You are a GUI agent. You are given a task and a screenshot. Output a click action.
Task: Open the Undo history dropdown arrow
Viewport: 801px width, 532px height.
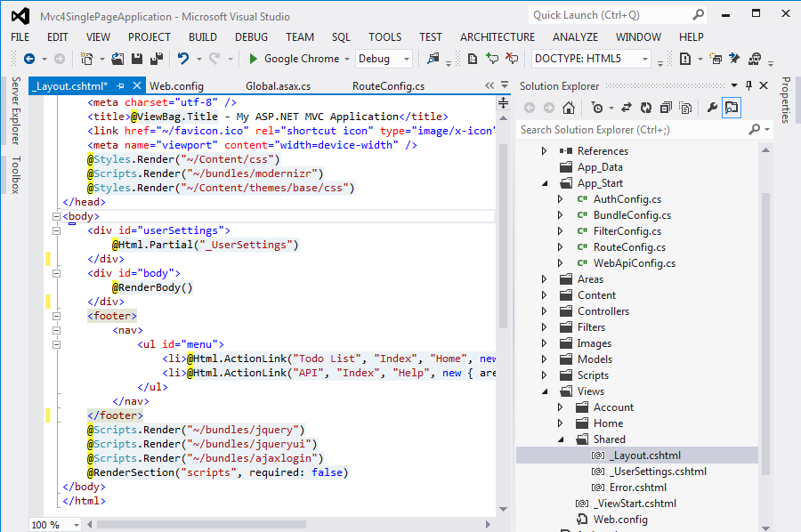(198, 60)
